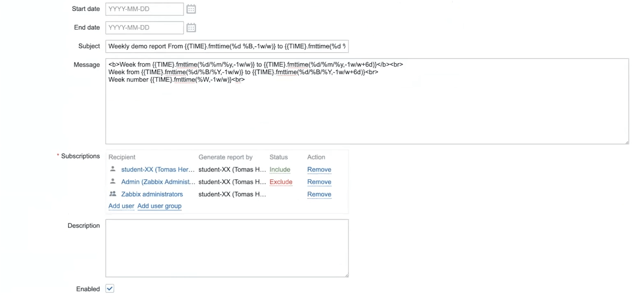Open the student-XX recipient link
644x297 pixels.
coord(158,169)
